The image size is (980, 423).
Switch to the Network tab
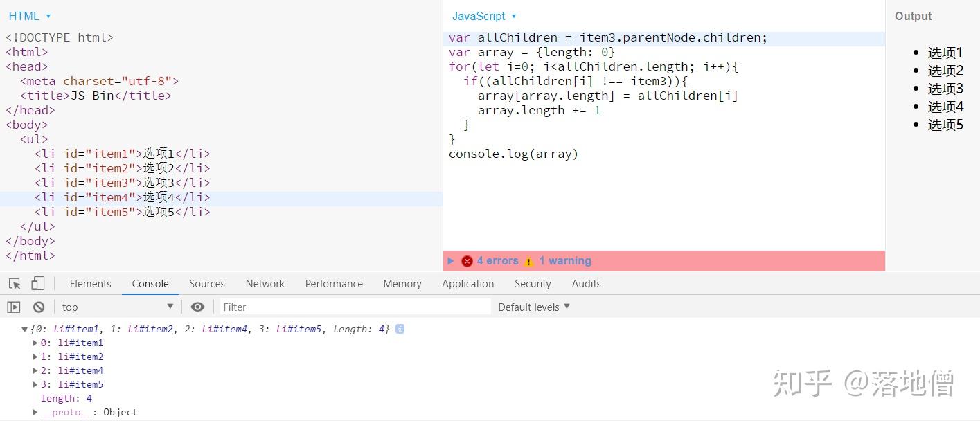click(x=265, y=284)
